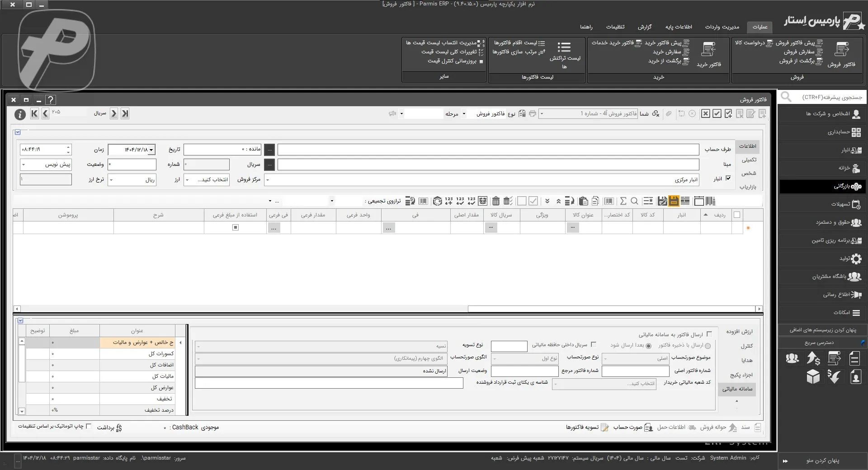Click the barcode icon at toolbar start

click(710, 201)
